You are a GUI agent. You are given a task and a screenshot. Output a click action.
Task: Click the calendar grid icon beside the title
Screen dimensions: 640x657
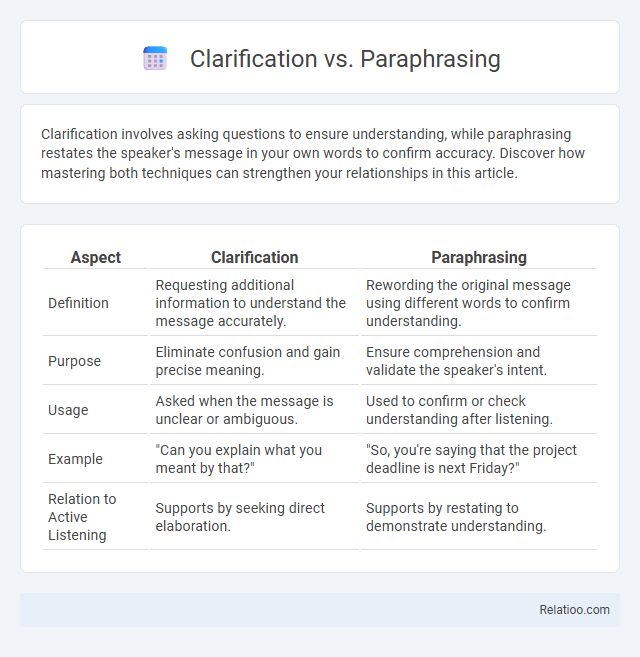155,58
